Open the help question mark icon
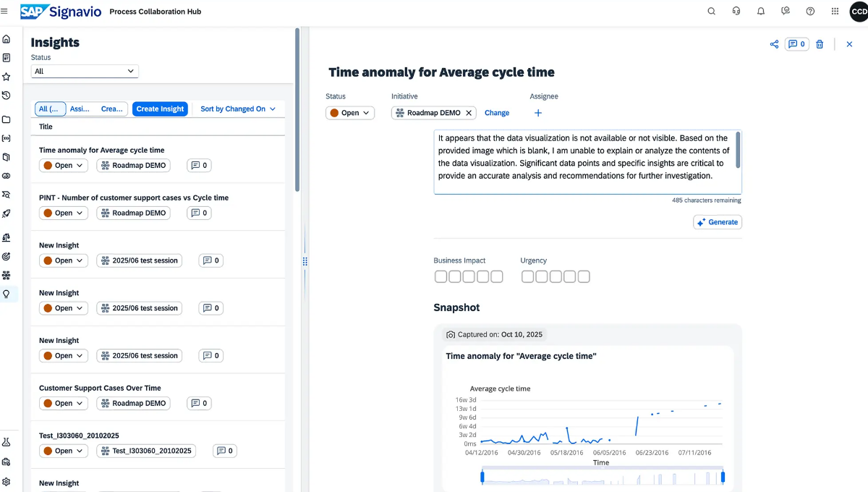Viewport: 868px width, 492px height. [x=810, y=12]
